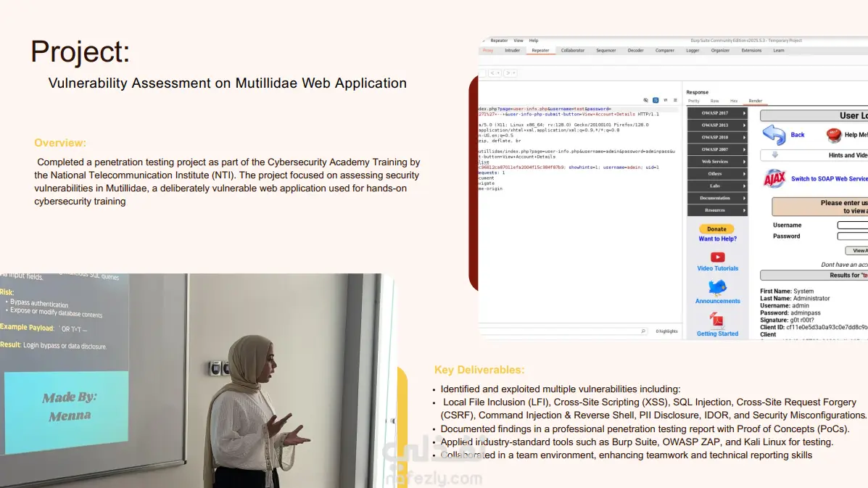Expand the Others menu
The width and height of the screenshot is (868, 488).
click(717, 174)
